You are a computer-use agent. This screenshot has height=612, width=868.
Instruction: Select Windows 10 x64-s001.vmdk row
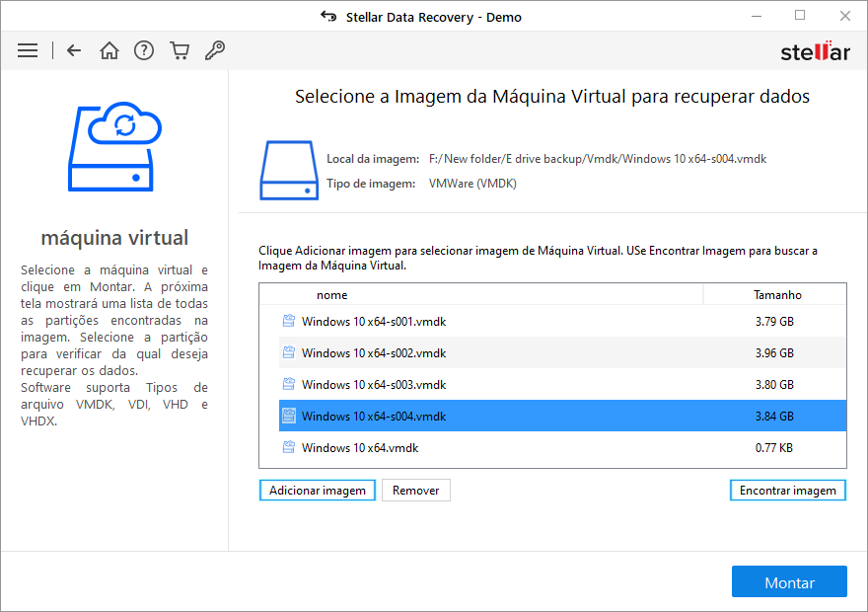[x=562, y=321]
